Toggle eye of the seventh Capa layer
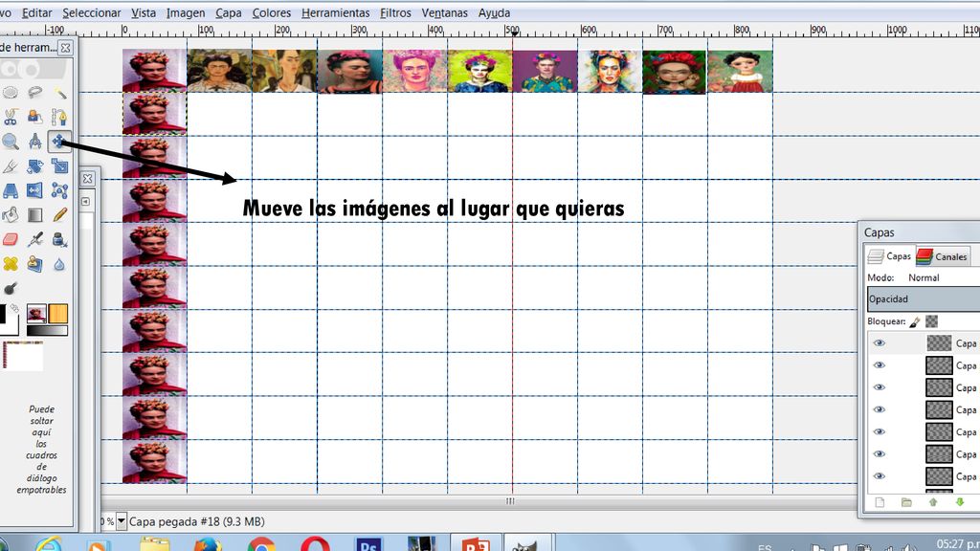 point(880,476)
